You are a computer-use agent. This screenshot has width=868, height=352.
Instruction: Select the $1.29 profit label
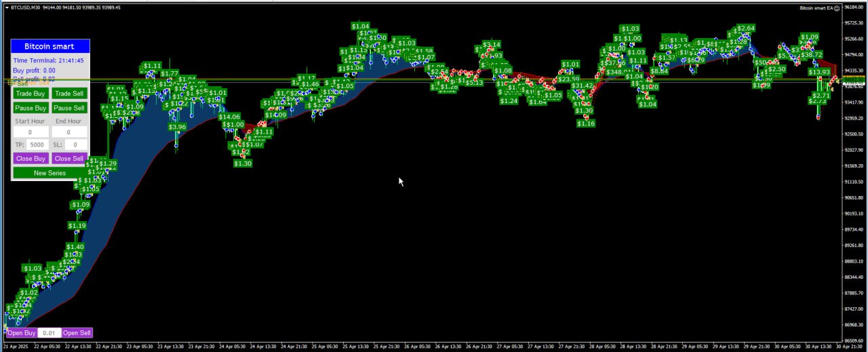tap(108, 163)
